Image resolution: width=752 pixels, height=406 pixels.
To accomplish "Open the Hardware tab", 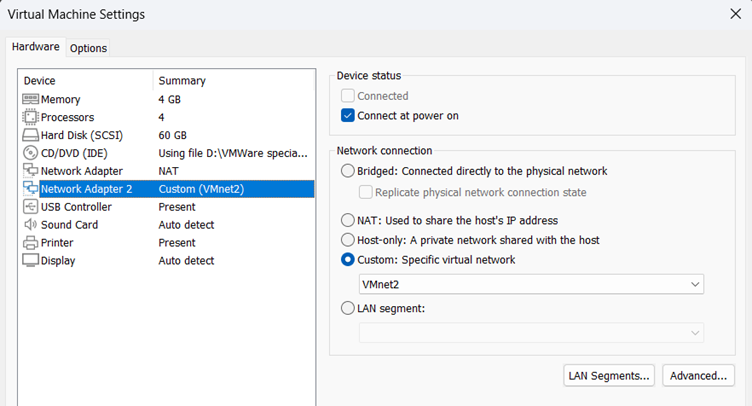I will [36, 47].
